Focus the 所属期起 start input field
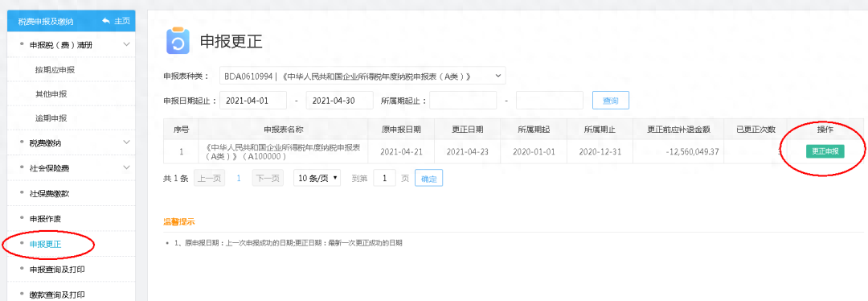868x301 pixels. coord(463,101)
